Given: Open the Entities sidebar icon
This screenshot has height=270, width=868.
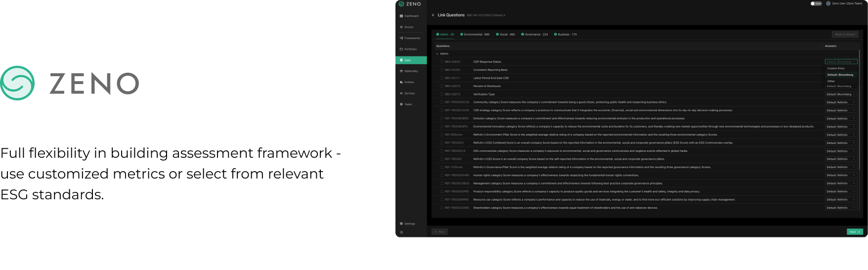Looking at the screenshot, I should tap(401, 82).
